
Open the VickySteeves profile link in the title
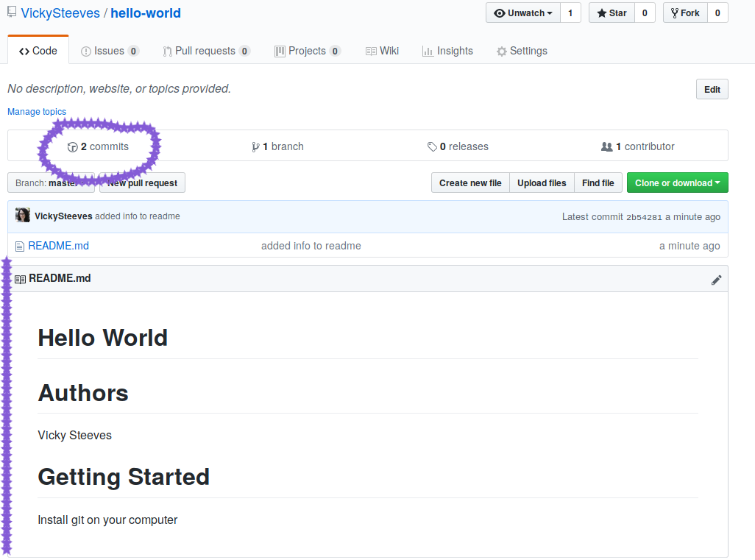60,13
